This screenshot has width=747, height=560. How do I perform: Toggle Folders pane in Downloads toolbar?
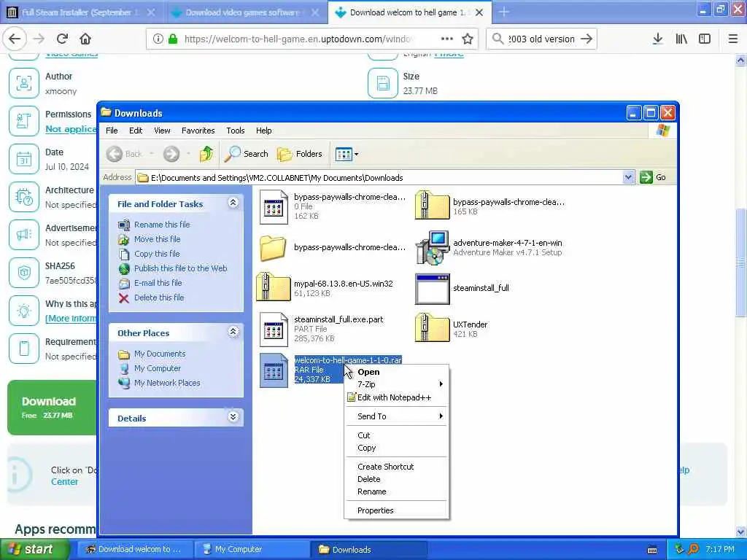[300, 154]
